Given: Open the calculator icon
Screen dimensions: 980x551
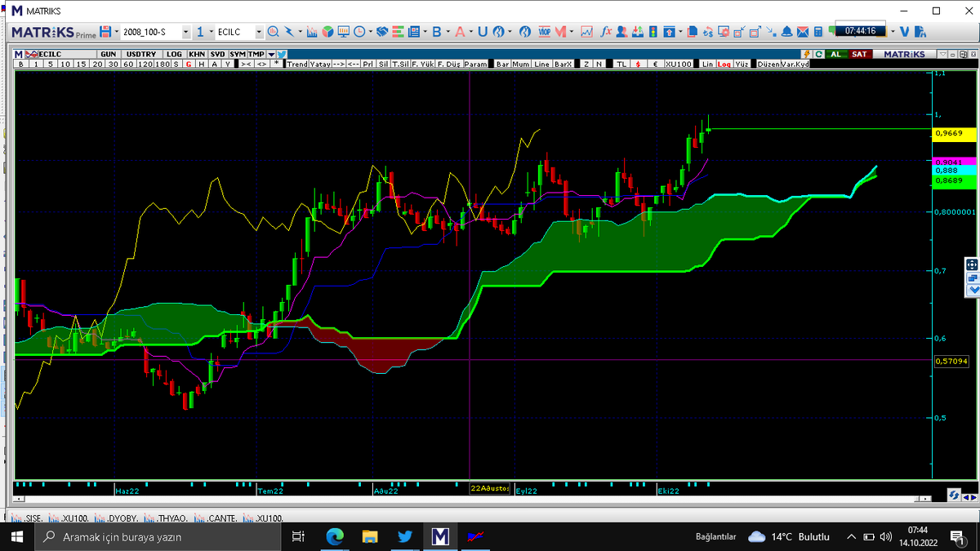Looking at the screenshot, I should 817,32.
